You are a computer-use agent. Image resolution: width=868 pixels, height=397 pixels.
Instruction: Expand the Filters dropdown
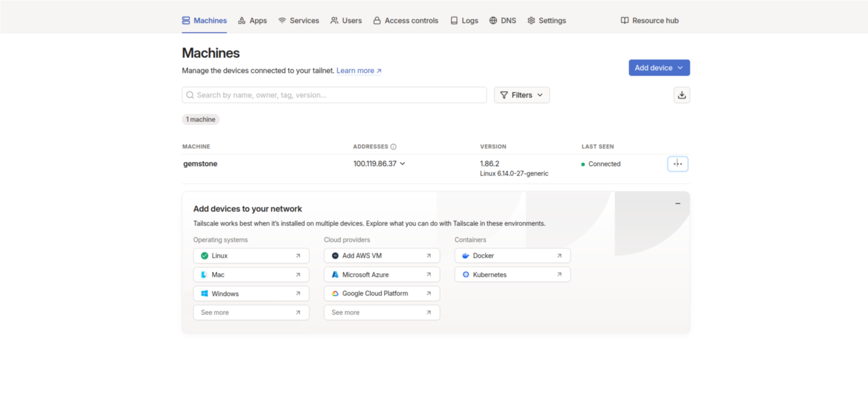click(x=522, y=95)
